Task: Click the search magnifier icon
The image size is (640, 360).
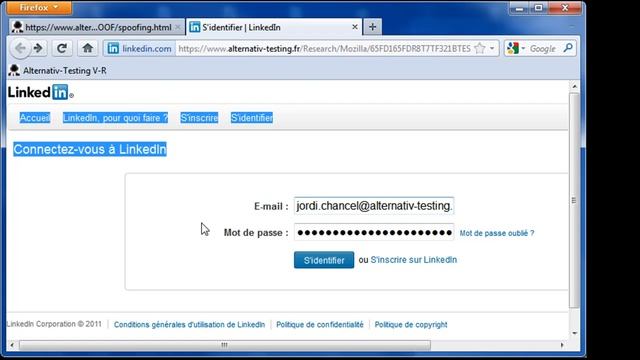Action: coord(568,48)
